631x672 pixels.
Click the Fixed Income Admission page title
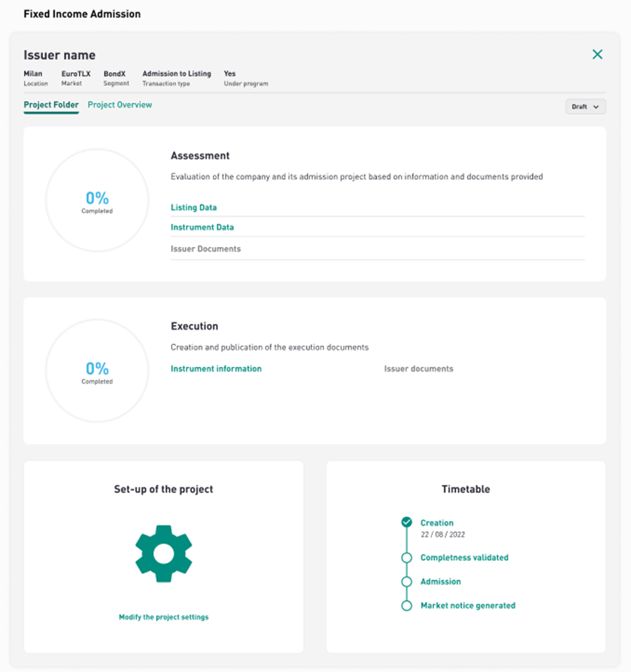point(82,14)
